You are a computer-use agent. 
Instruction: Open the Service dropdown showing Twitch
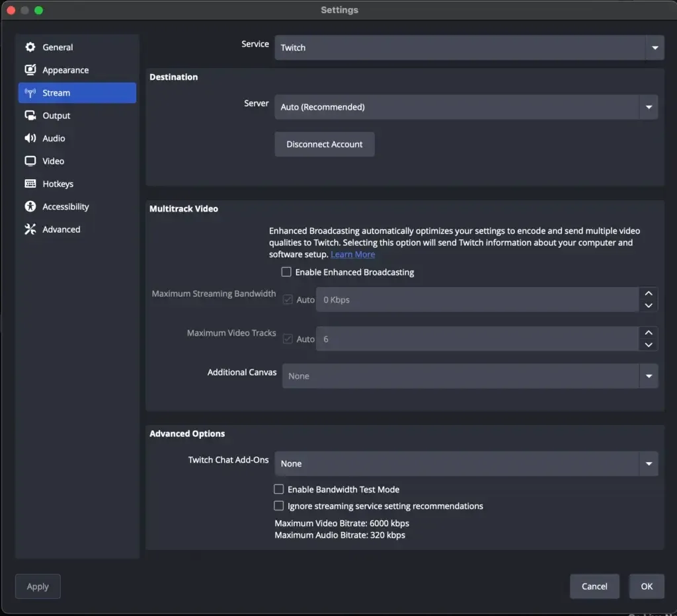(x=469, y=48)
